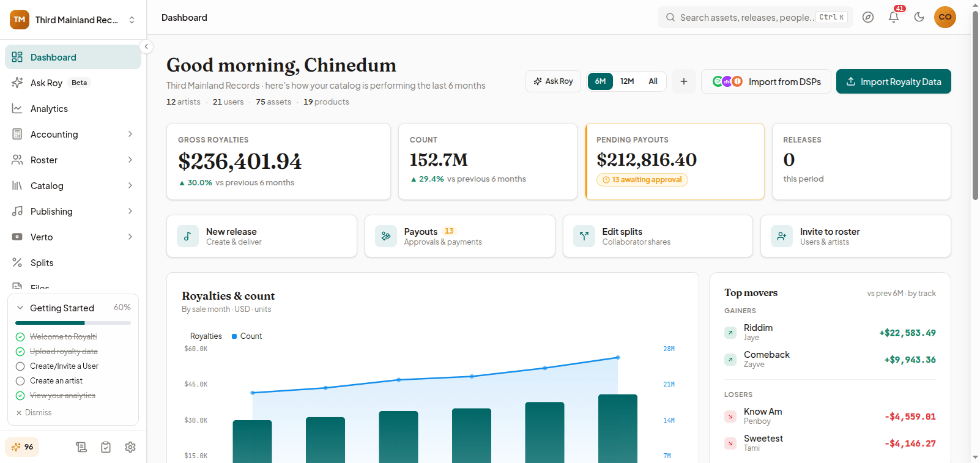Toggle the Count series in chart legend
The width and height of the screenshot is (980, 463).
click(247, 336)
